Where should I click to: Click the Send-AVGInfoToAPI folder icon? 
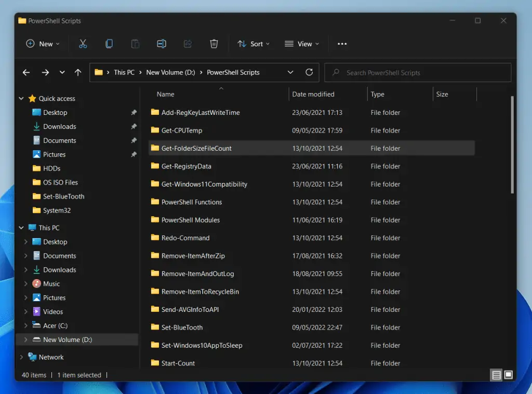pyautogui.click(x=155, y=309)
